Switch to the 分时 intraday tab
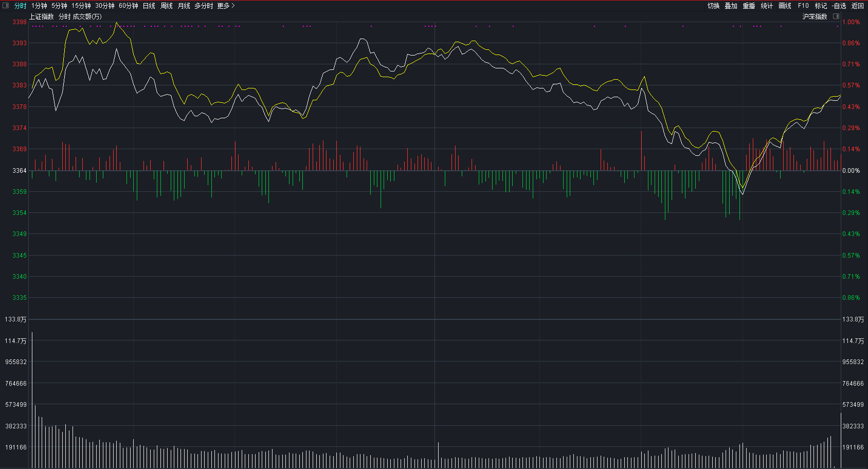 tap(20, 6)
